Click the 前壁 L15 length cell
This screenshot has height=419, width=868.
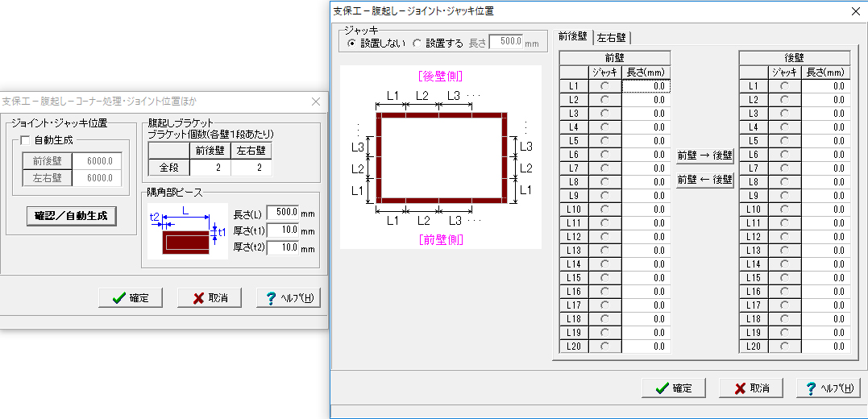click(646, 278)
